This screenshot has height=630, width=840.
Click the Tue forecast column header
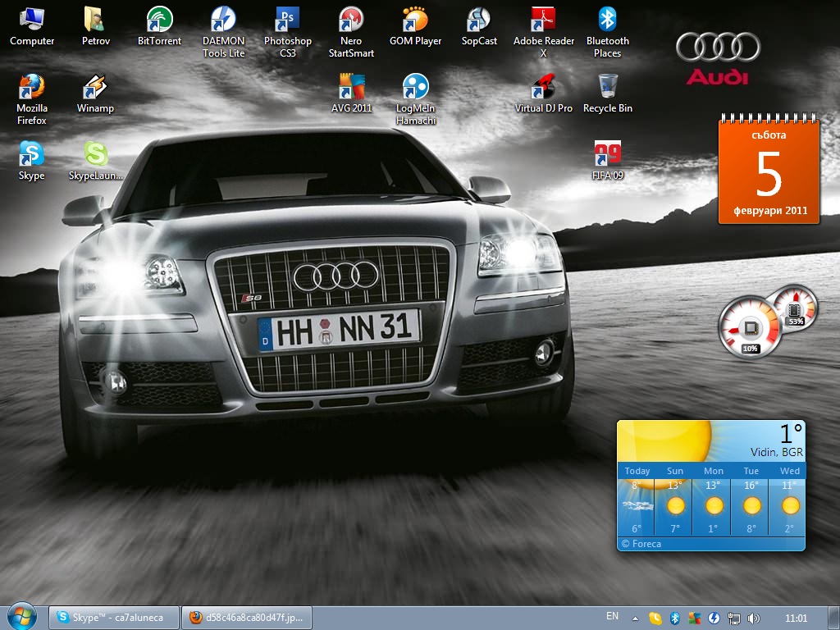point(751,471)
